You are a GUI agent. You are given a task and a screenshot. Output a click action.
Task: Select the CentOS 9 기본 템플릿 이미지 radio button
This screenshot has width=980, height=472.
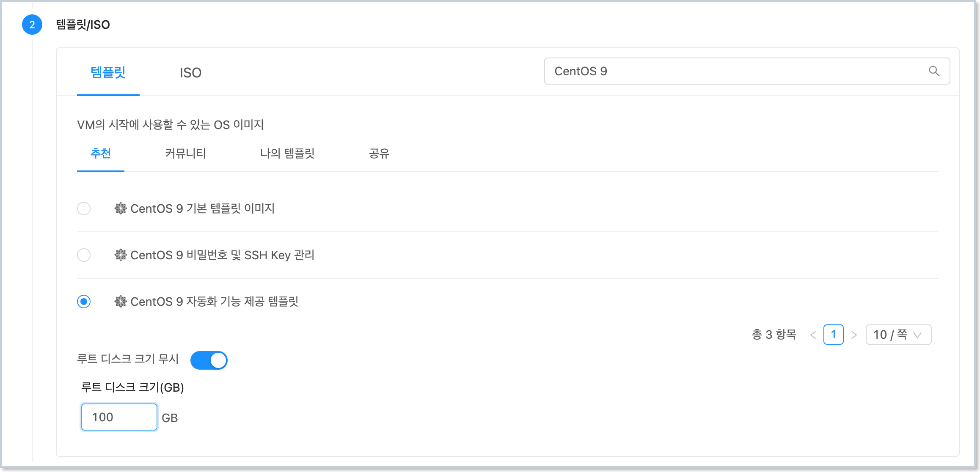coord(84,208)
